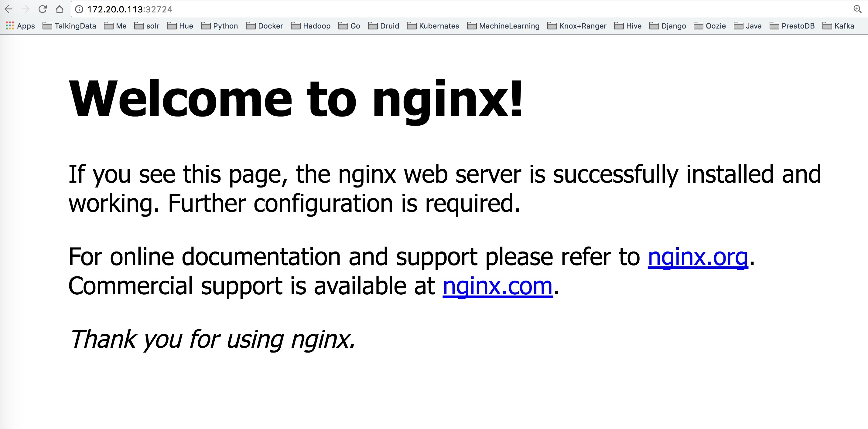This screenshot has width=868, height=429.
Task: Click the browser forward navigation arrow
Action: point(23,10)
